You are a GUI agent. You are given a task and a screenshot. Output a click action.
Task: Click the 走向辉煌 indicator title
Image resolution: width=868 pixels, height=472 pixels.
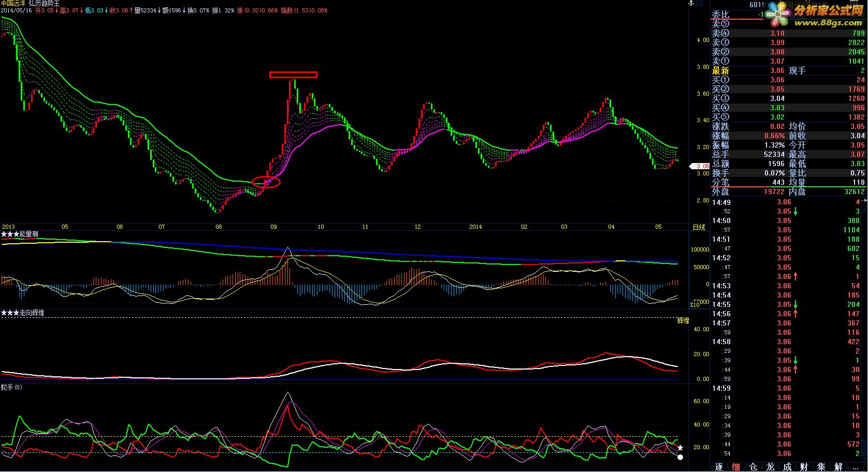coord(32,313)
